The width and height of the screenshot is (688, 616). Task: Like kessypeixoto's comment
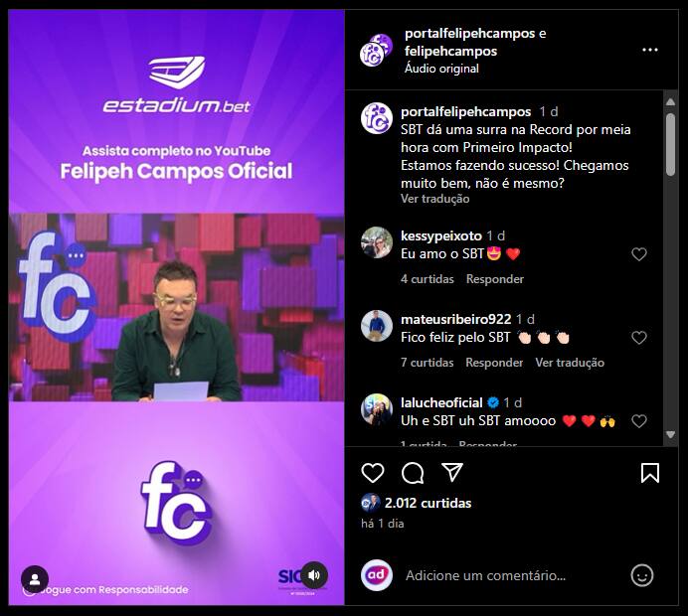[x=639, y=254]
